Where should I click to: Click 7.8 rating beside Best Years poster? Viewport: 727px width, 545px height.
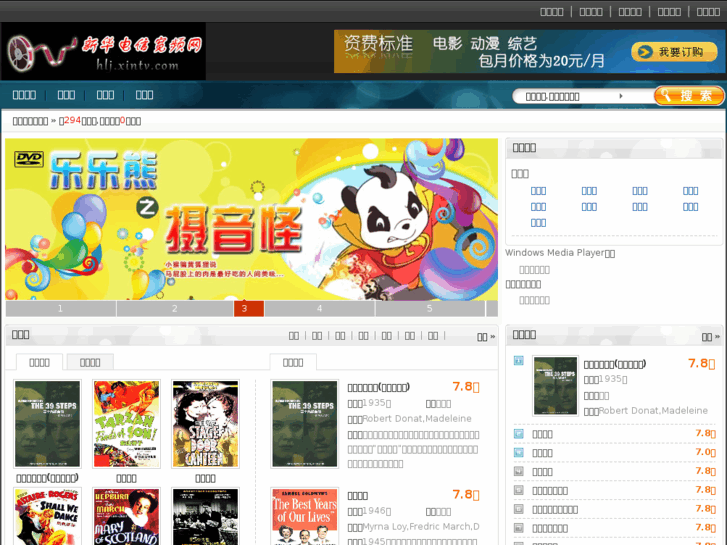click(x=466, y=495)
